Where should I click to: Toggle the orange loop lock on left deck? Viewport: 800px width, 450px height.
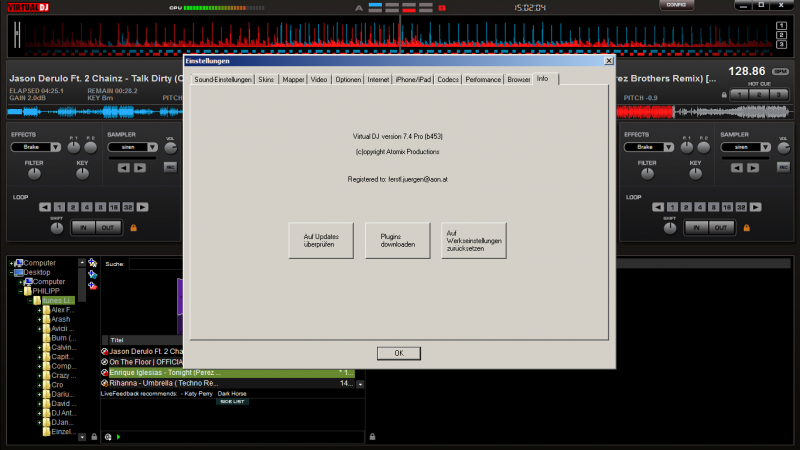(x=134, y=228)
